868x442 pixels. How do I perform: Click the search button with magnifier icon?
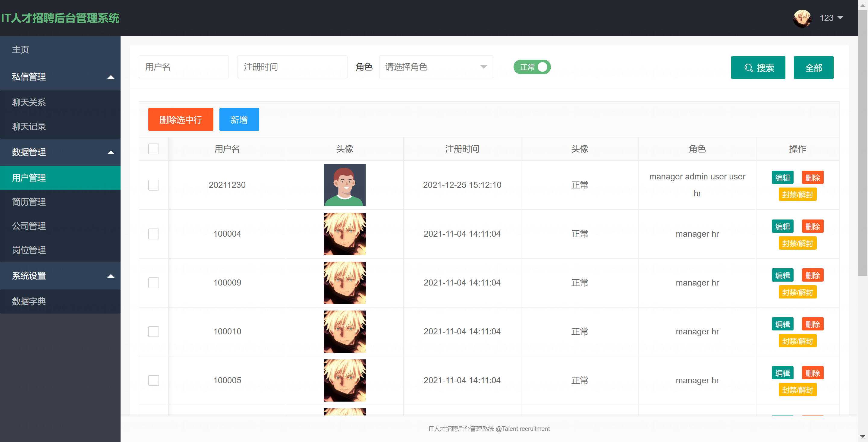tap(758, 68)
